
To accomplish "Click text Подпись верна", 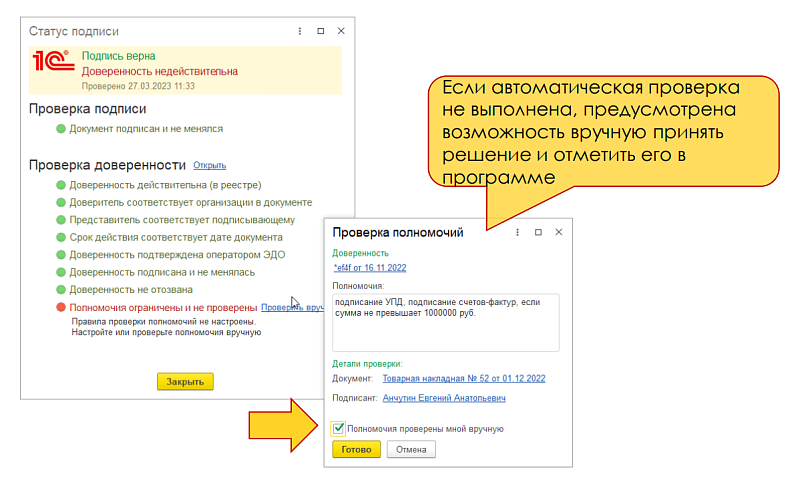I will point(118,56).
